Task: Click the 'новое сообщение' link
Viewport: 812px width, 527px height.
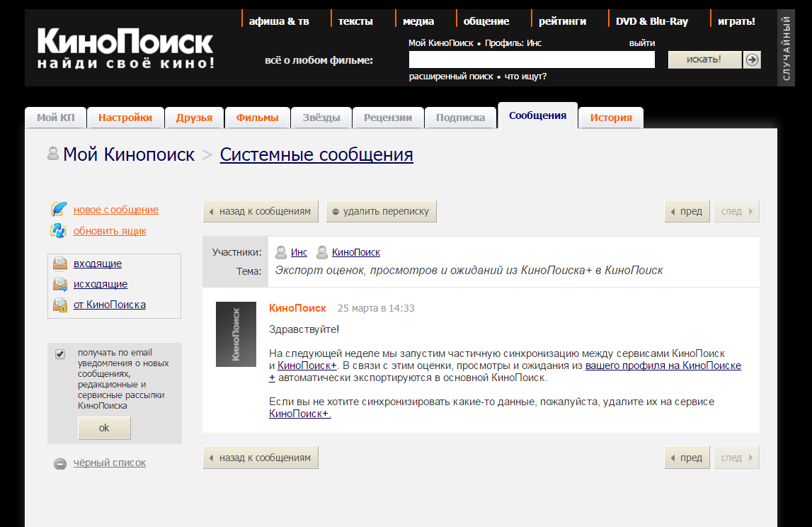Action: click(x=116, y=210)
